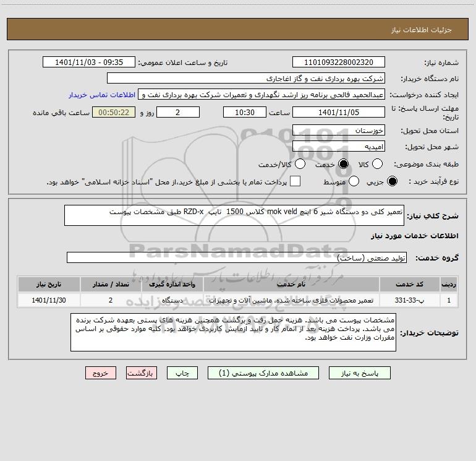Click the province field خوزستان
The image size is (476, 461).
[339, 131]
